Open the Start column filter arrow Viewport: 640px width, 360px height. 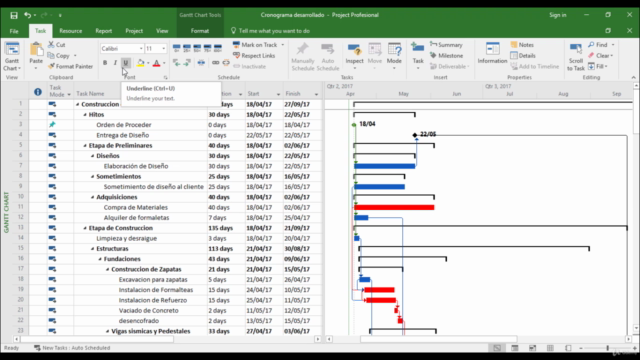pos(278,94)
